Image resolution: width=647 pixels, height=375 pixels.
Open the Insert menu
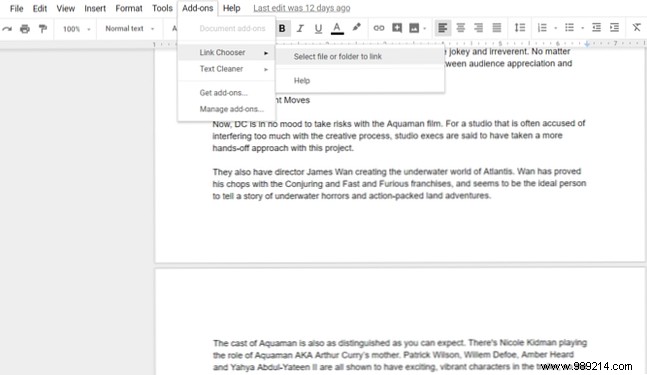(x=95, y=8)
